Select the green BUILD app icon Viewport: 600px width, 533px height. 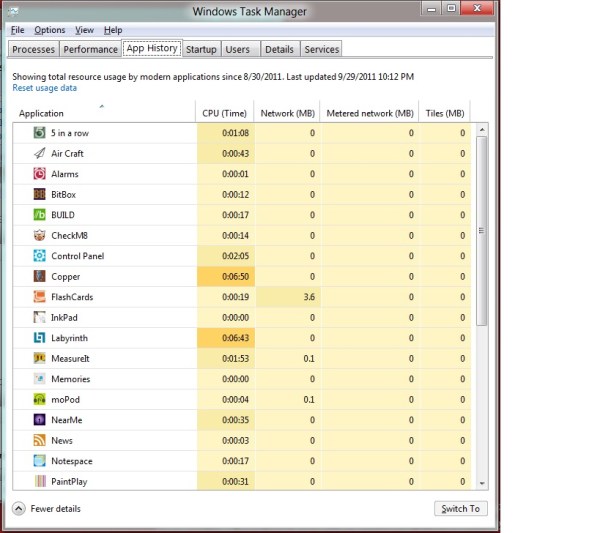39,215
